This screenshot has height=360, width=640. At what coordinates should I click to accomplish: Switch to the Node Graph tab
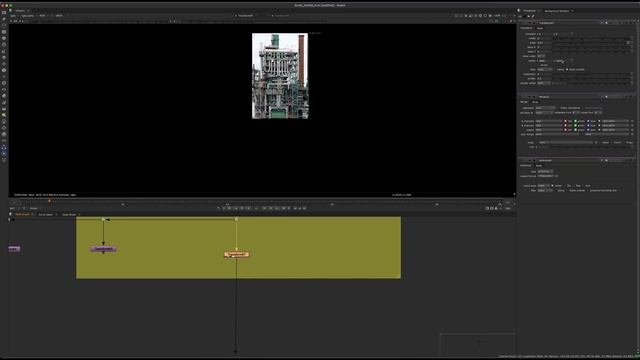pos(22,214)
